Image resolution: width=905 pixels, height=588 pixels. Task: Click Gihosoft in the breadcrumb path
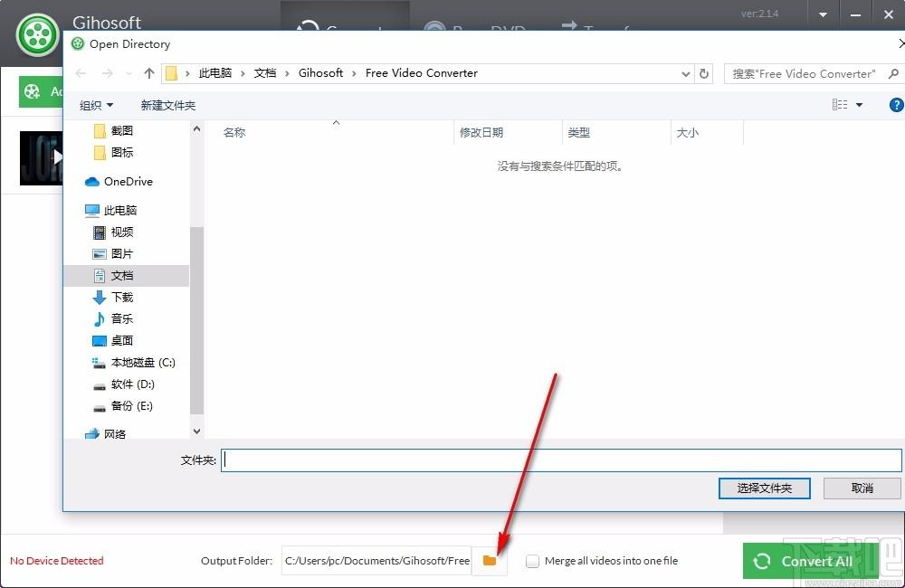pyautogui.click(x=320, y=73)
